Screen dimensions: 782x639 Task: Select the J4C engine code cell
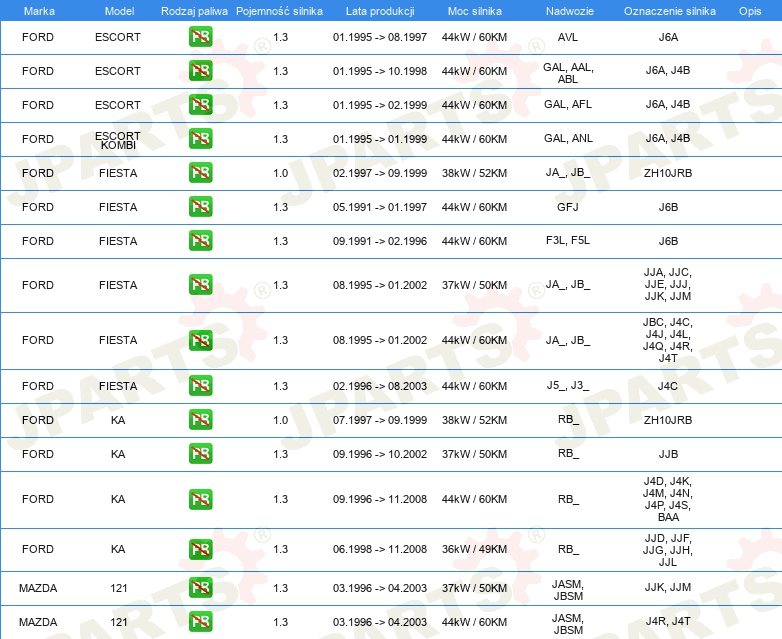[x=668, y=386]
